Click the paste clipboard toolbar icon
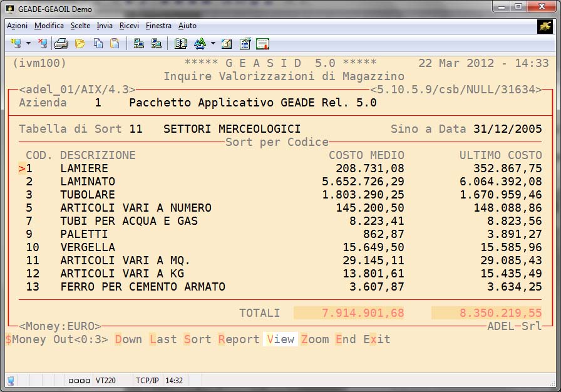 click(x=115, y=43)
